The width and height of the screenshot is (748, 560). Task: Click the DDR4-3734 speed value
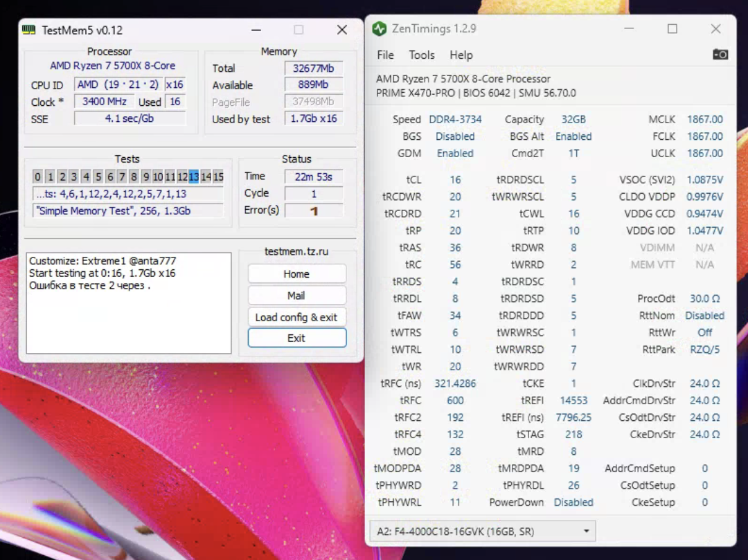pyautogui.click(x=455, y=119)
